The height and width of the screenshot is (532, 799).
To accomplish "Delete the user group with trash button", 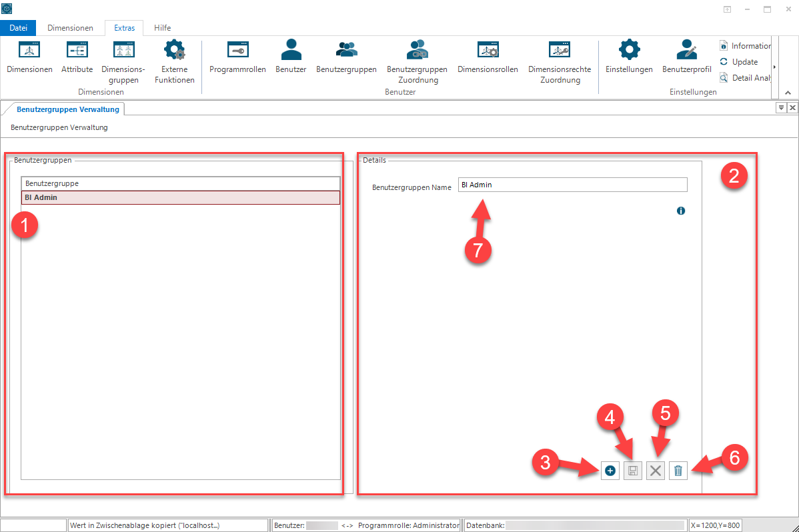I will pos(678,471).
